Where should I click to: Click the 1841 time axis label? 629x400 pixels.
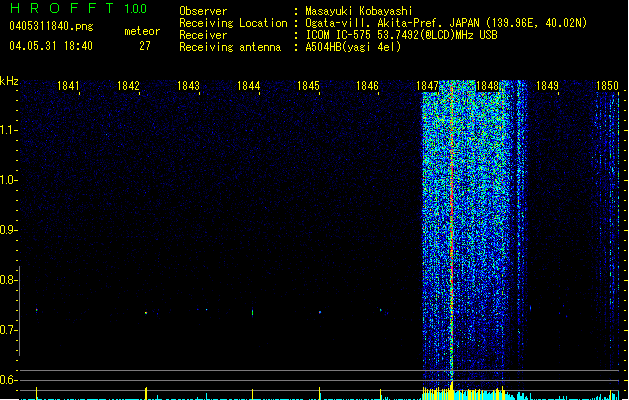pyautogui.click(x=68, y=85)
